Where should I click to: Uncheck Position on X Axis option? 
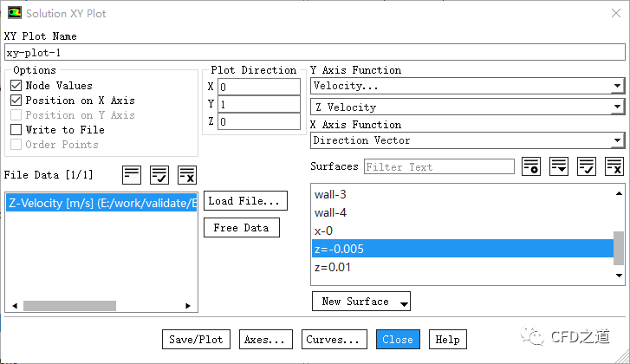pyautogui.click(x=16, y=101)
